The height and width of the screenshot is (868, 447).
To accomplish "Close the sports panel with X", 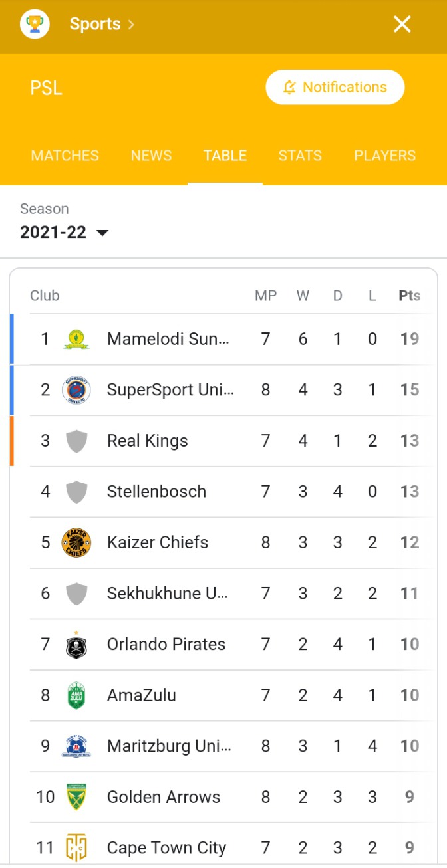I will 402,25.
